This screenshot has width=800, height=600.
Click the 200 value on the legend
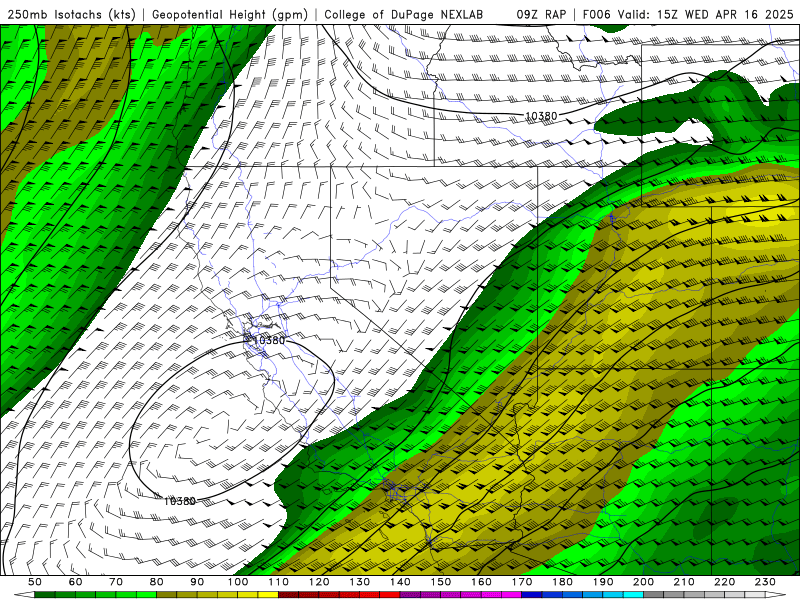644,582
